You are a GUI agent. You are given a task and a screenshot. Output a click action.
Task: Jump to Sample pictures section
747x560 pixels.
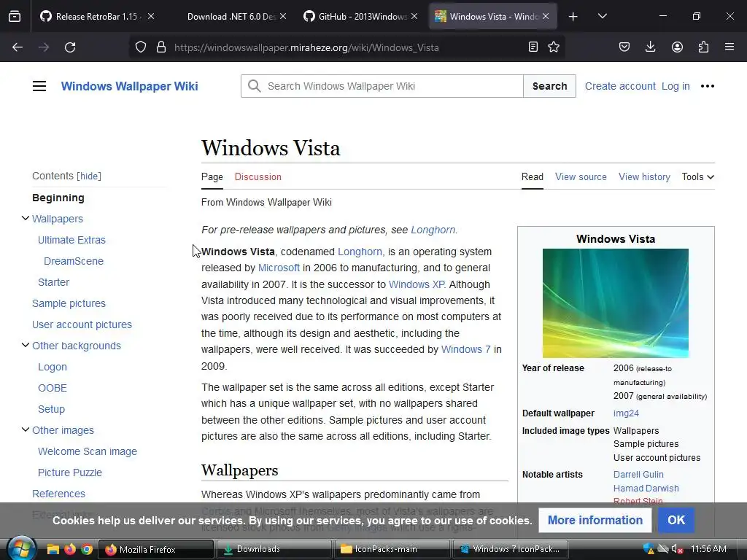69,303
